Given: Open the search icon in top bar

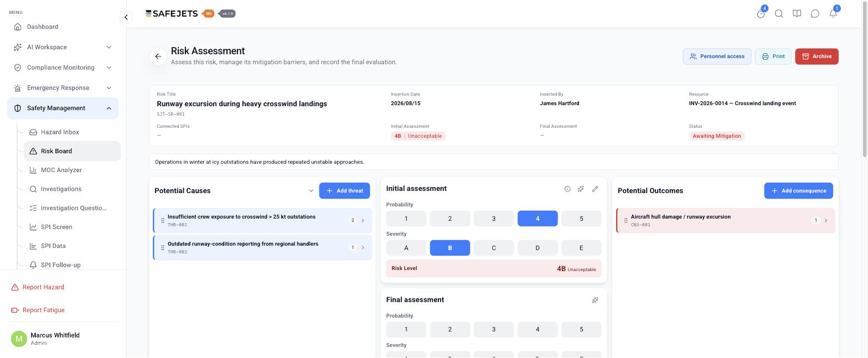Looking at the screenshot, I should pos(779,14).
